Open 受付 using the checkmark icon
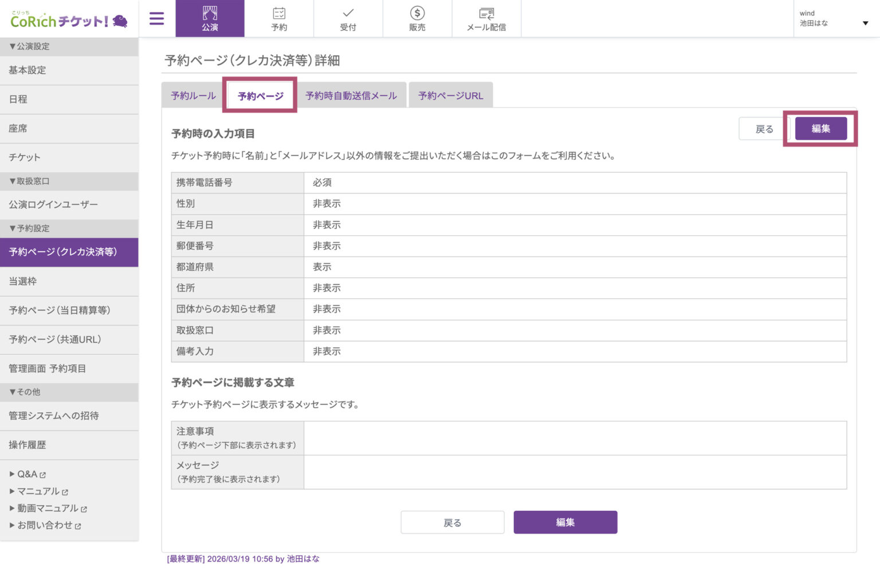The height and width of the screenshot is (588, 880). point(348,18)
